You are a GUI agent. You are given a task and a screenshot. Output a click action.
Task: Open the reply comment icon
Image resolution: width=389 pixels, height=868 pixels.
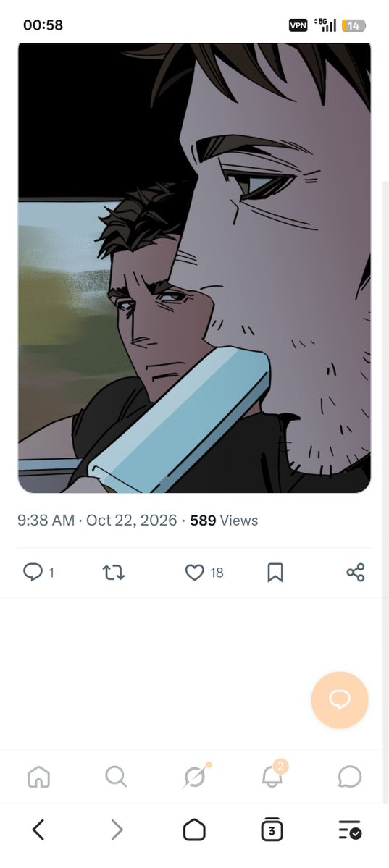tap(33, 572)
